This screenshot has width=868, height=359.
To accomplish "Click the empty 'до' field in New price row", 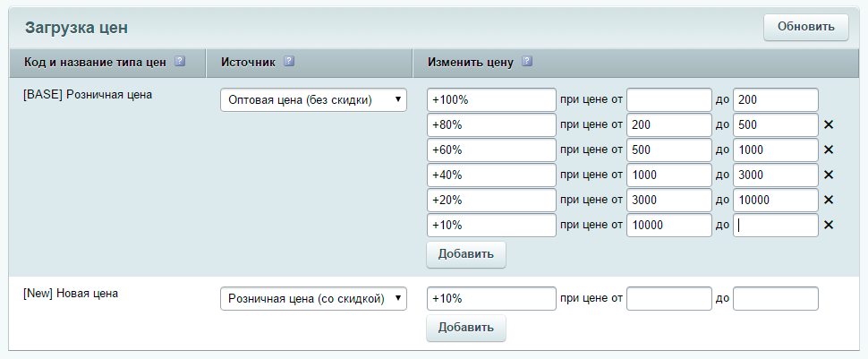I will pos(775,298).
